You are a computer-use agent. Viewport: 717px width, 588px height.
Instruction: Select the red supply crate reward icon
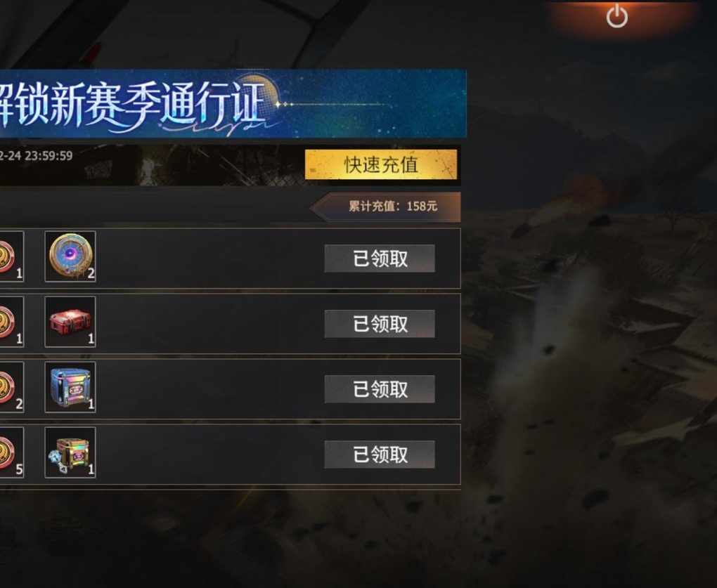pyautogui.click(x=70, y=322)
